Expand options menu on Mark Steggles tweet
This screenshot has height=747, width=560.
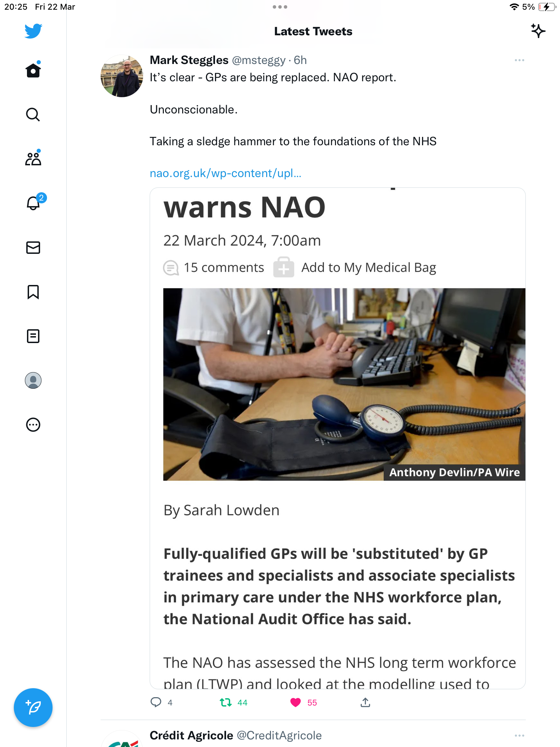[520, 60]
